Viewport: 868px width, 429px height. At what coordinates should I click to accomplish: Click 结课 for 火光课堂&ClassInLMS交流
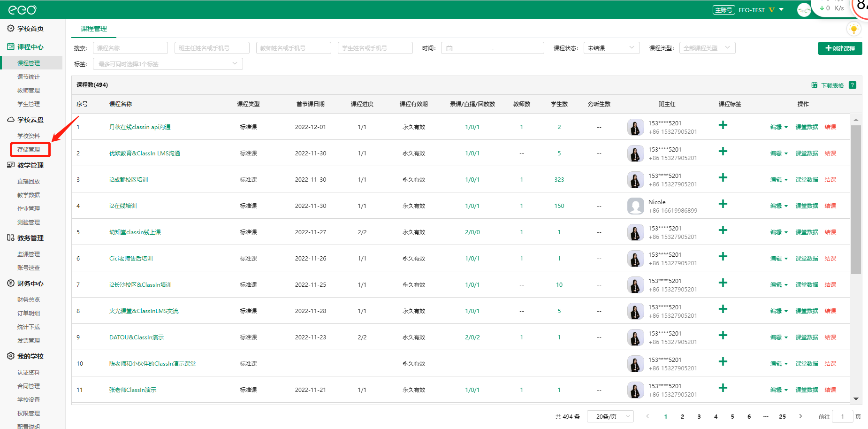[830, 311]
